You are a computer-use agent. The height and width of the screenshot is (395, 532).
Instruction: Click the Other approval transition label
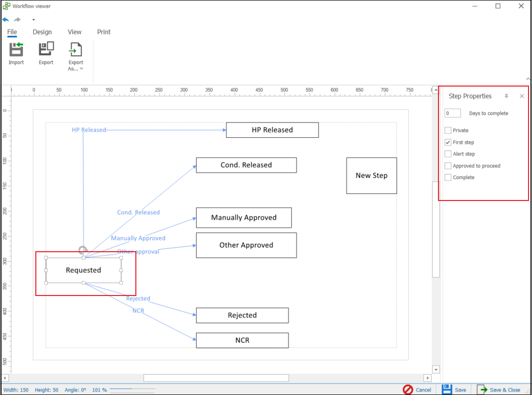tap(138, 252)
